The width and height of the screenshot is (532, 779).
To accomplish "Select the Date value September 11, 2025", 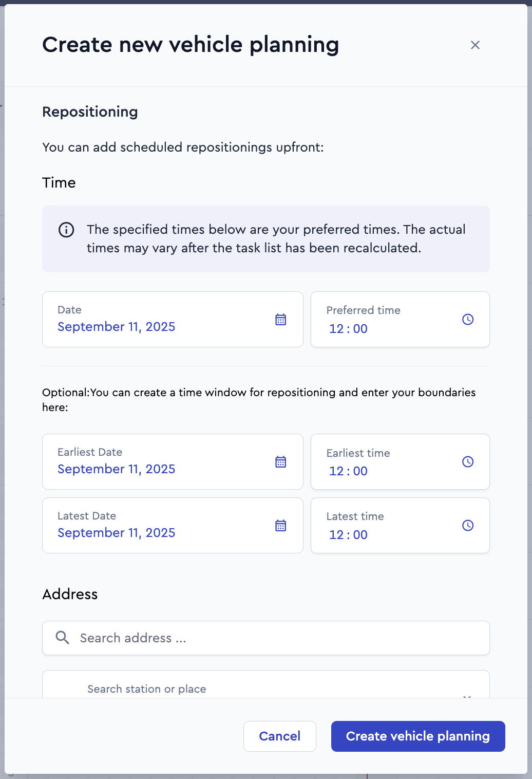I will click(117, 327).
